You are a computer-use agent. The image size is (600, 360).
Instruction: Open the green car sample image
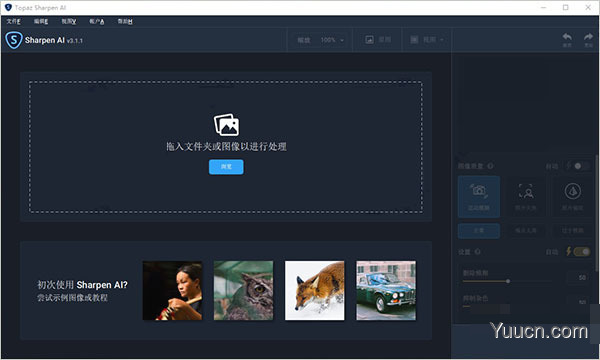coord(386,290)
